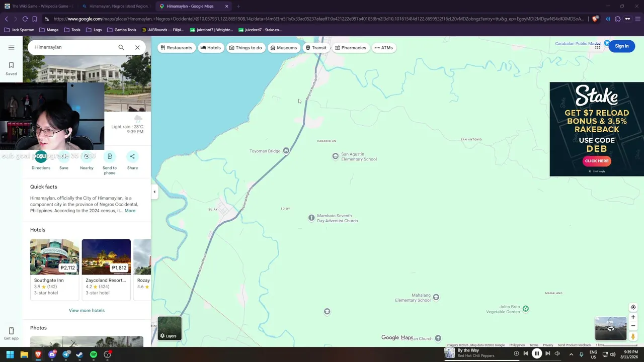Collapse the side panel arrow
This screenshot has width=644, height=362.
pos(154,192)
